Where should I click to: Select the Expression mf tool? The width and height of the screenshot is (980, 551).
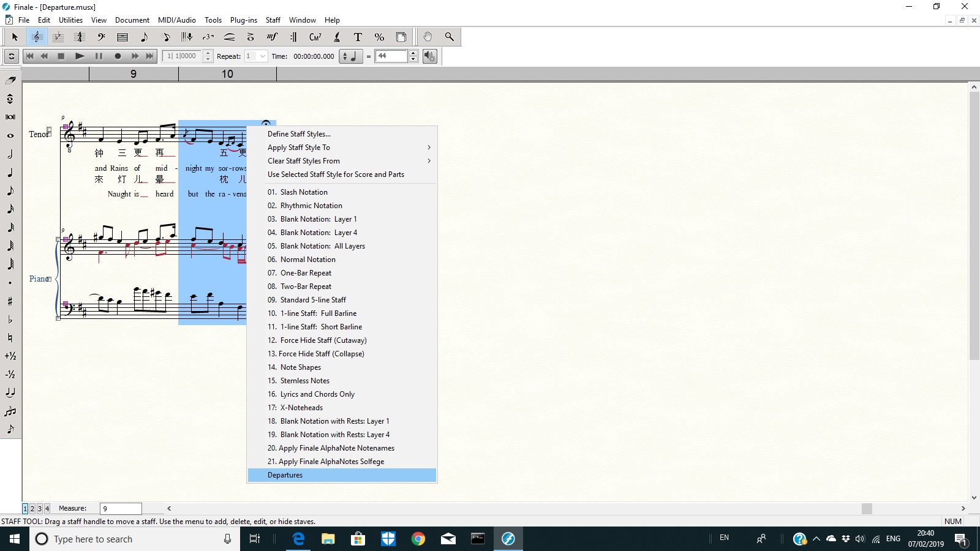pyautogui.click(x=272, y=37)
